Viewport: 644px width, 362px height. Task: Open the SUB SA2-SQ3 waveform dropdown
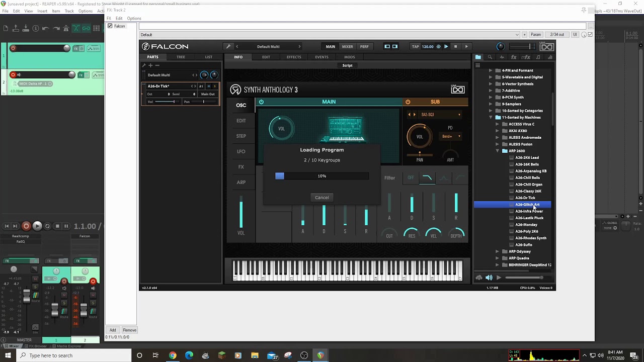click(x=440, y=115)
